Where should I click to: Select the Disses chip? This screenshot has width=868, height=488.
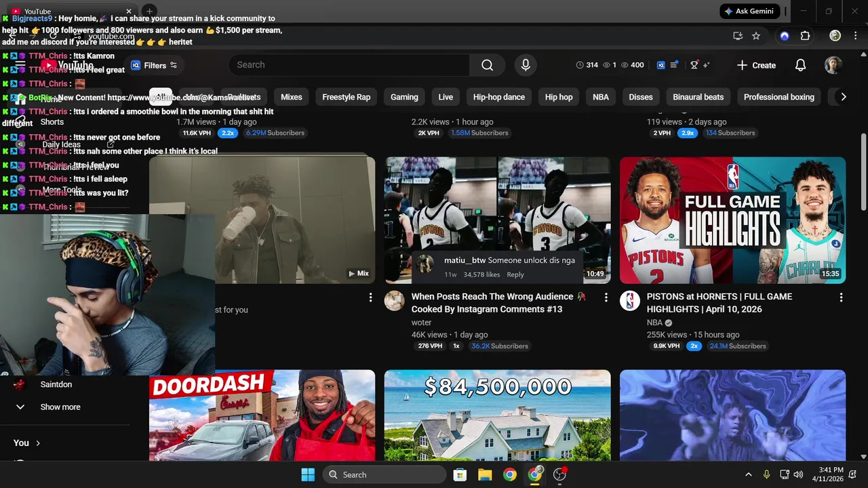641,97
